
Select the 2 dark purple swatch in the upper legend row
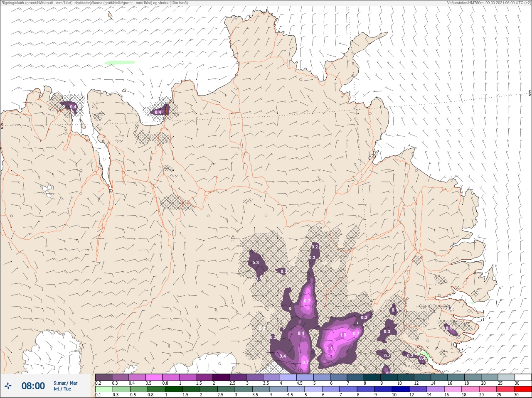coord(221,377)
